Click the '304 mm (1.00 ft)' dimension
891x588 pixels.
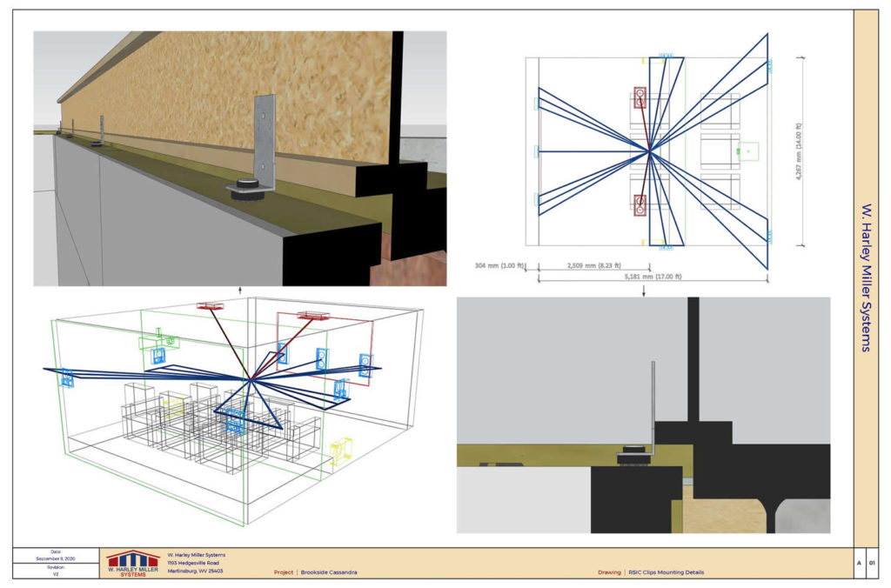point(499,265)
